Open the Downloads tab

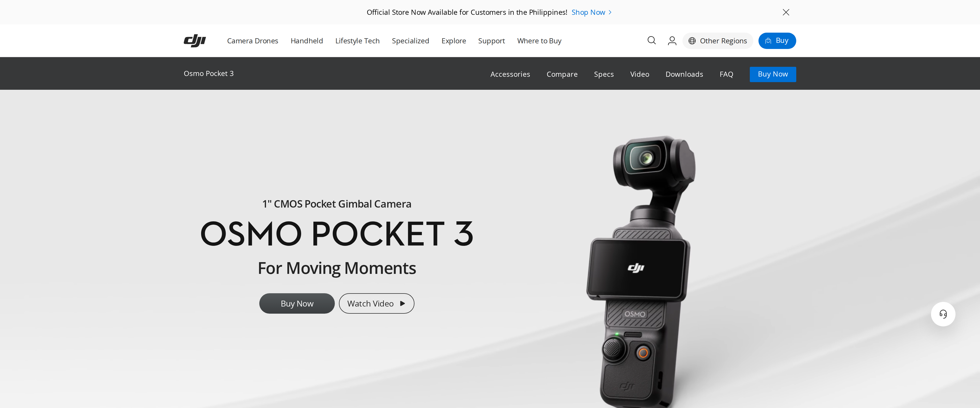pyautogui.click(x=684, y=74)
